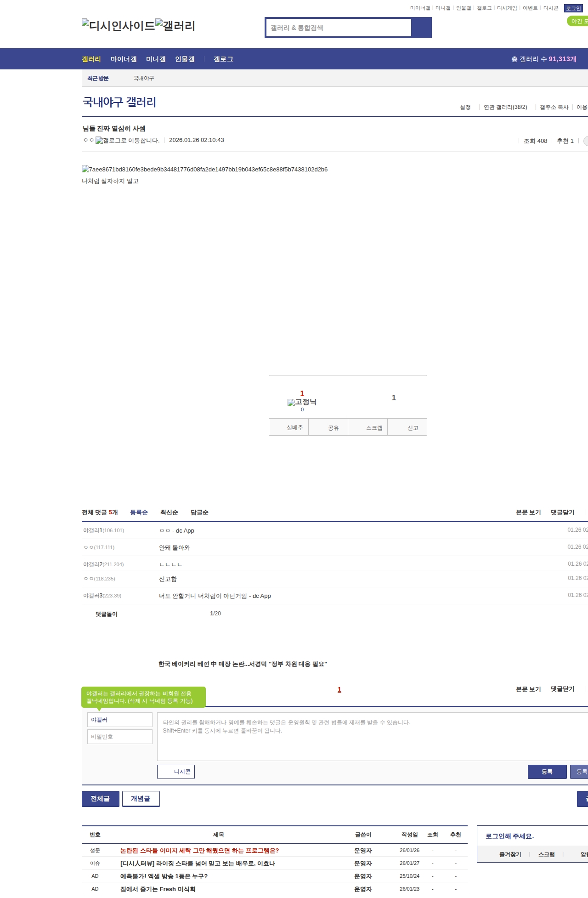Toggle the green 야간 모드 switch
588x898 pixels.
[578, 21]
